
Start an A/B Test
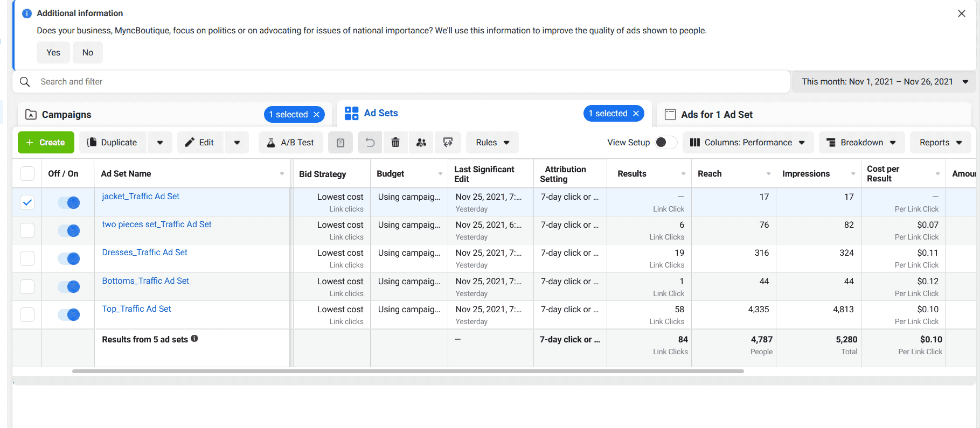coord(290,143)
